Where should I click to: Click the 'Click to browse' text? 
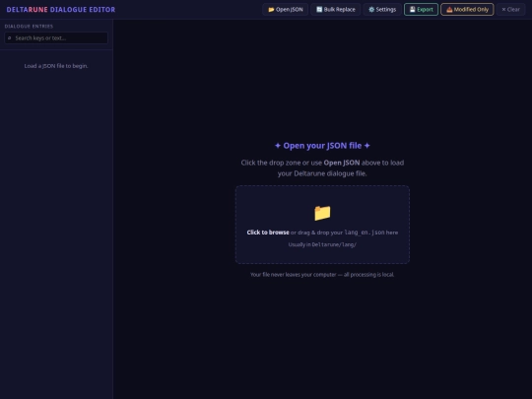pyautogui.click(x=268, y=233)
